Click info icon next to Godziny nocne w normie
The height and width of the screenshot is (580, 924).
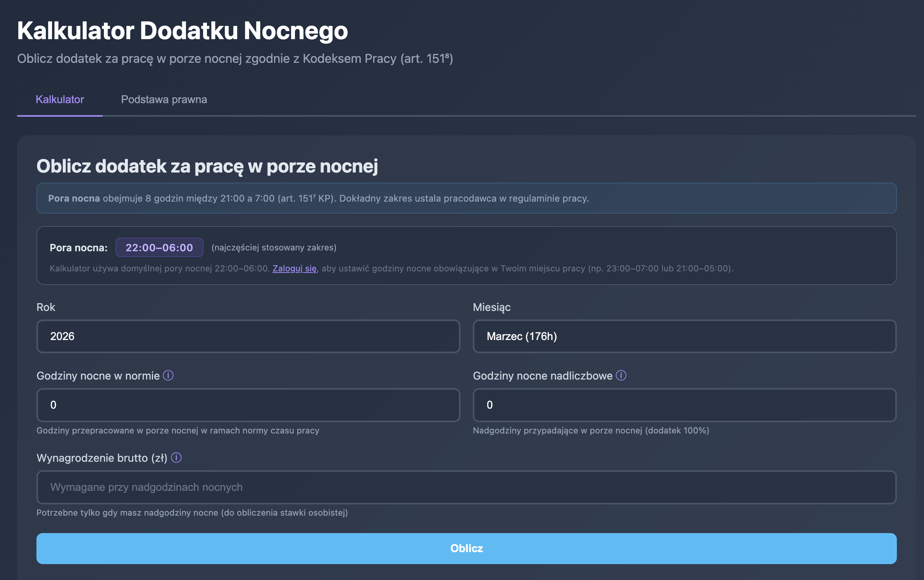[x=168, y=375]
